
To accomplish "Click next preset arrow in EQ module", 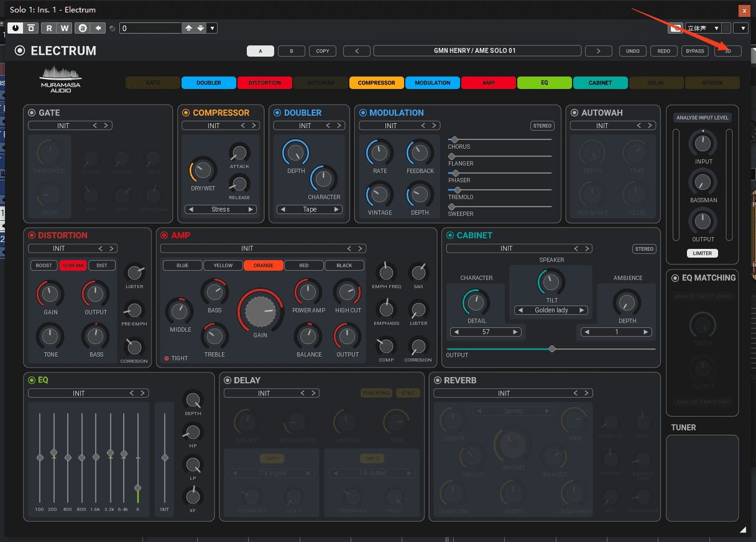I will 142,393.
